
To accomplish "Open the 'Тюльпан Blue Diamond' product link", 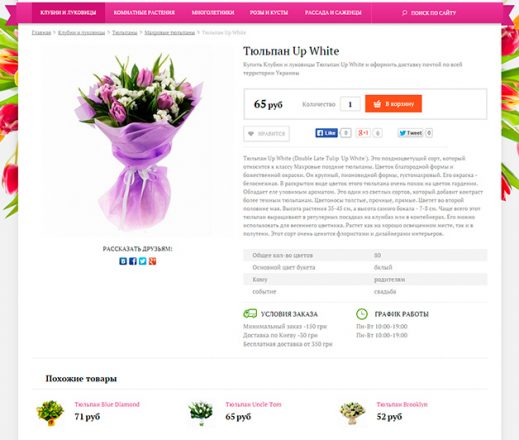I will (107, 404).
